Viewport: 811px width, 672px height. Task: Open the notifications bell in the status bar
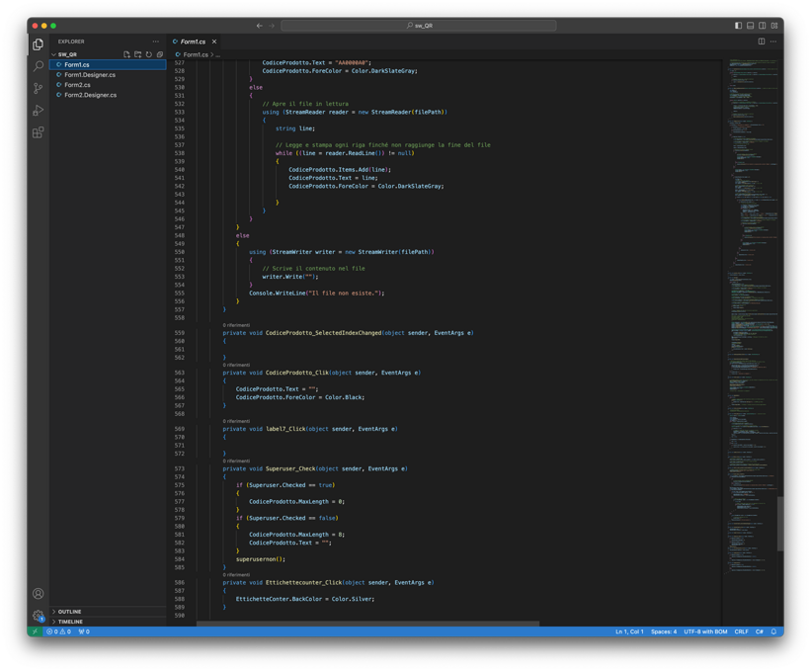[x=773, y=631]
